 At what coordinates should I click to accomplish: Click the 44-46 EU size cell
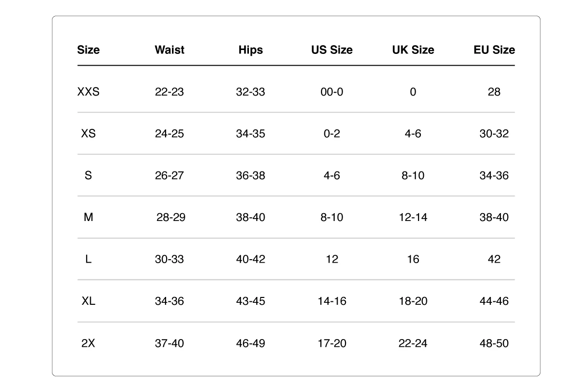[494, 301]
